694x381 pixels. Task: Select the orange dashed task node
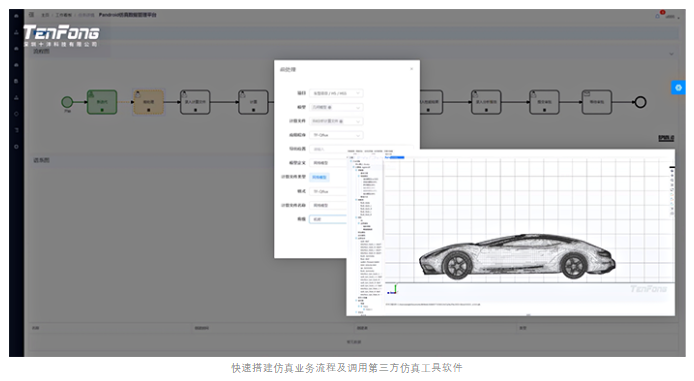coord(148,102)
